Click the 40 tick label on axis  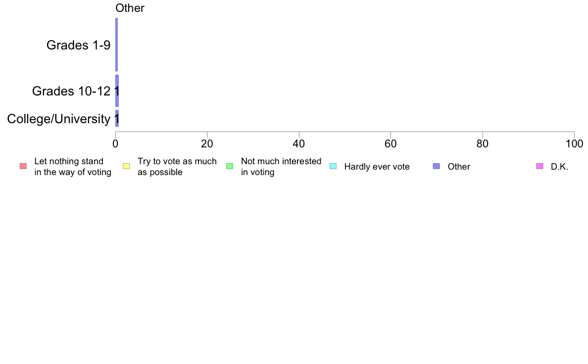tap(299, 144)
